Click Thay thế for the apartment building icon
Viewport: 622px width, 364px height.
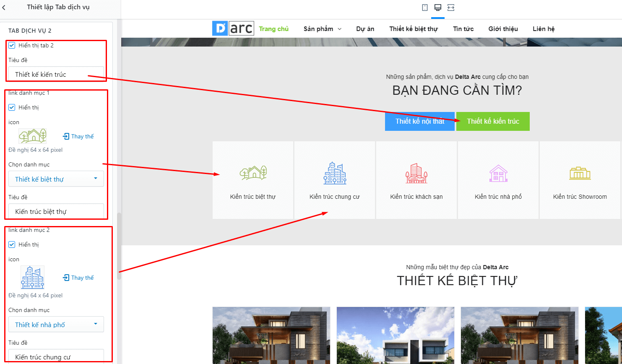(78, 278)
